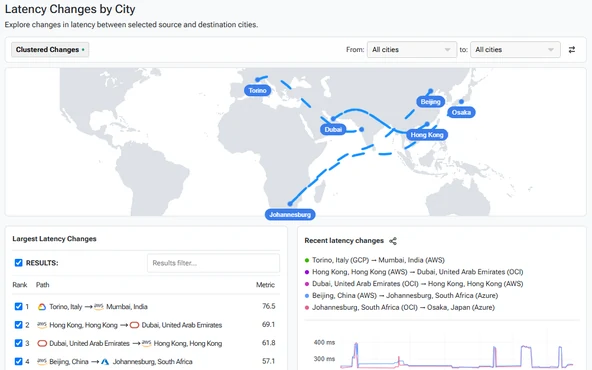Click the 300 ms axis label on the chart

(324, 359)
